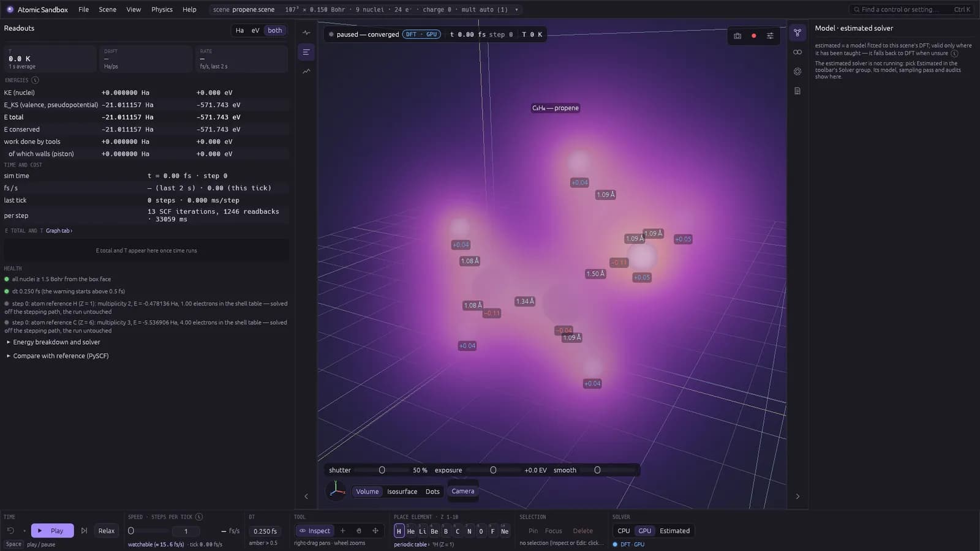Screen dimensions: 980x551
Task: Open the Camera settings button
Action: click(462, 491)
